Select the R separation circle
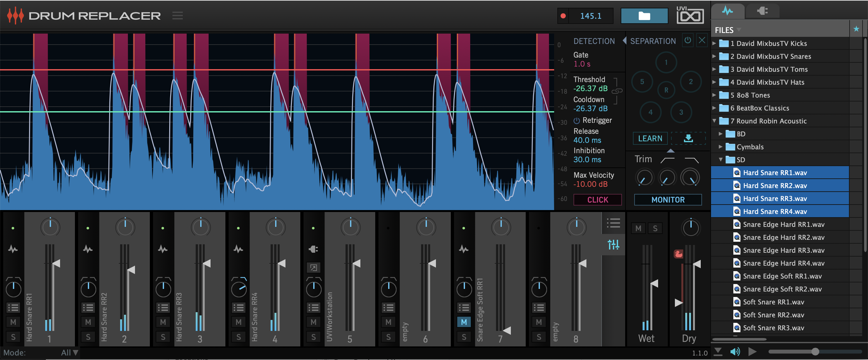Viewport: 868px width, 360px height. [x=666, y=90]
